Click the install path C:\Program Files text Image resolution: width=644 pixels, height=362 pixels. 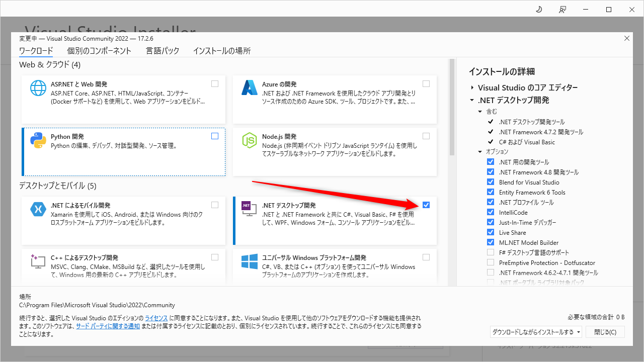[97, 305]
